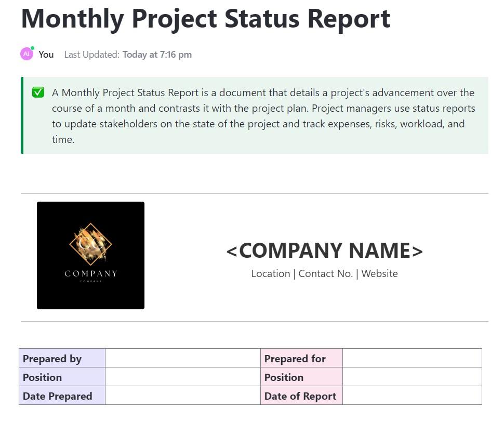Click the document title Monthly Project Status Report
Viewport: 504px width, 421px height.
pos(205,18)
